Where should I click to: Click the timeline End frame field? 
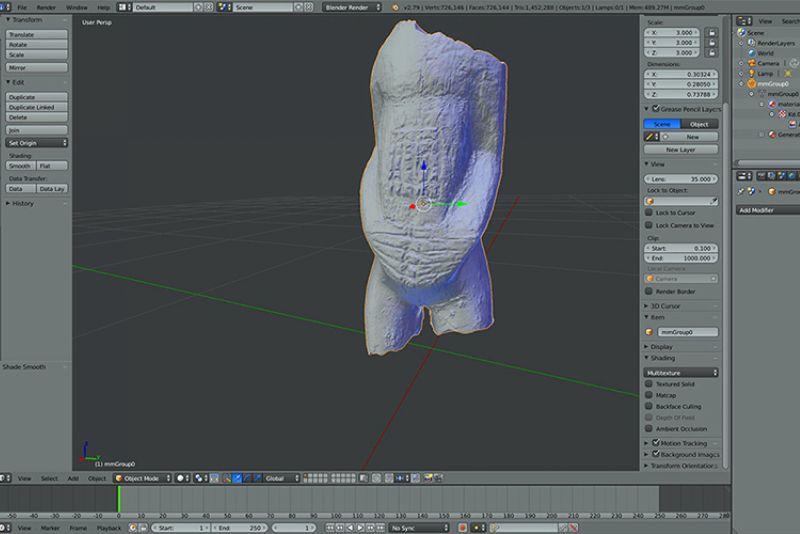[x=239, y=528]
